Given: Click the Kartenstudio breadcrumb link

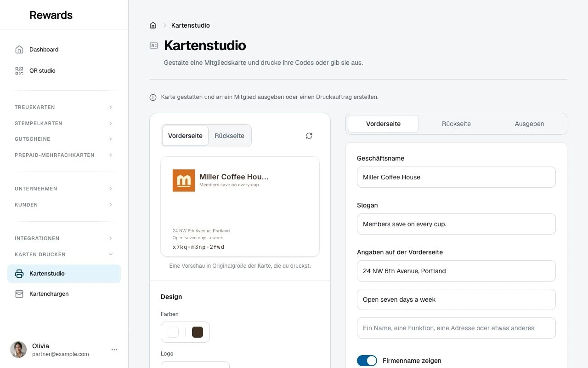Looking at the screenshot, I should click(191, 25).
